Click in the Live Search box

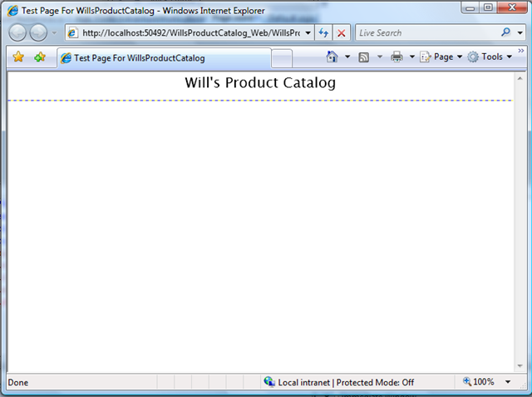tap(426, 33)
